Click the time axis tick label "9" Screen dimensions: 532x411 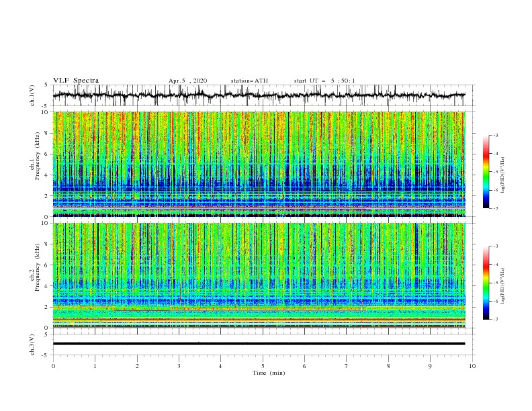coord(430,366)
